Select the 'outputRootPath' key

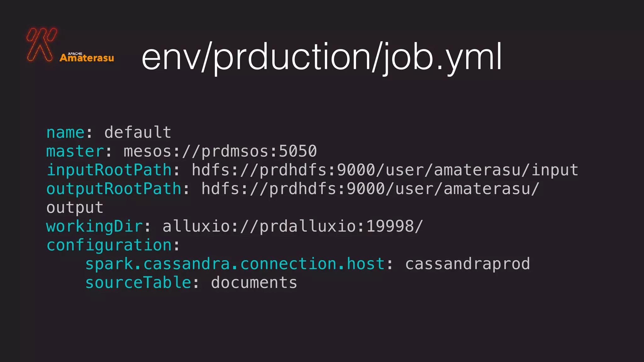pyautogui.click(x=114, y=189)
